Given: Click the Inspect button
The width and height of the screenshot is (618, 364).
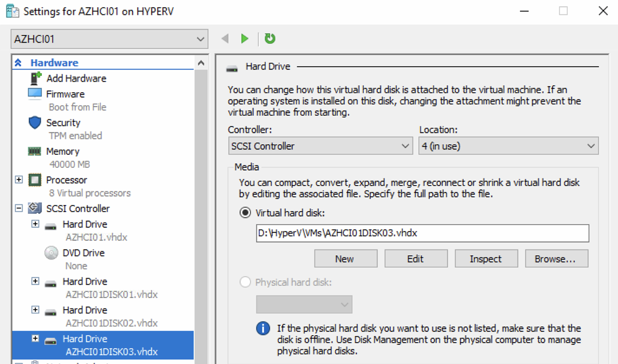Looking at the screenshot, I should (x=486, y=259).
